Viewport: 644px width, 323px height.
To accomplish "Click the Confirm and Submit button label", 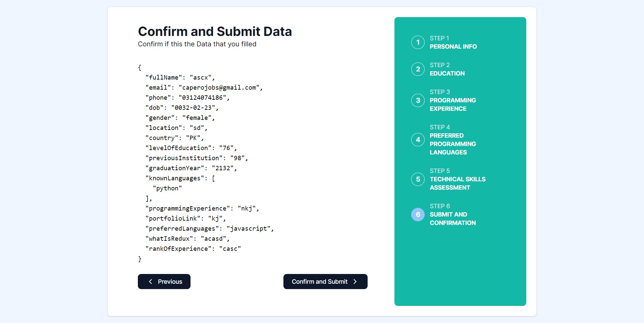I will tap(320, 282).
